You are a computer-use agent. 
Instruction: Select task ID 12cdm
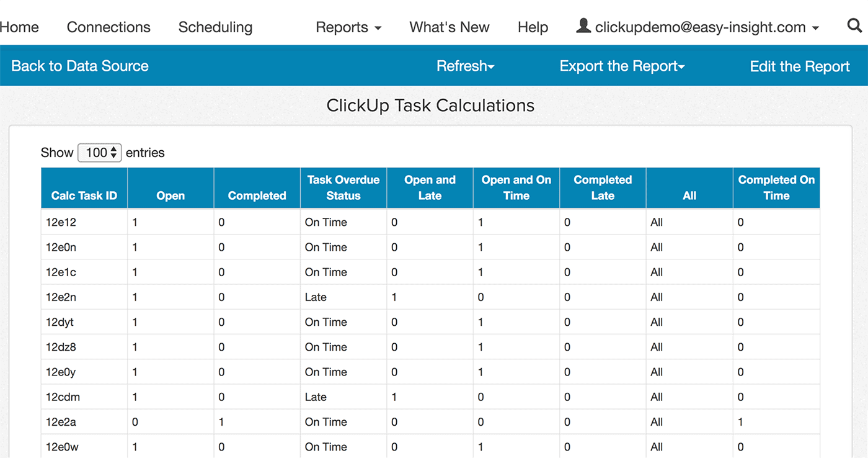63,397
